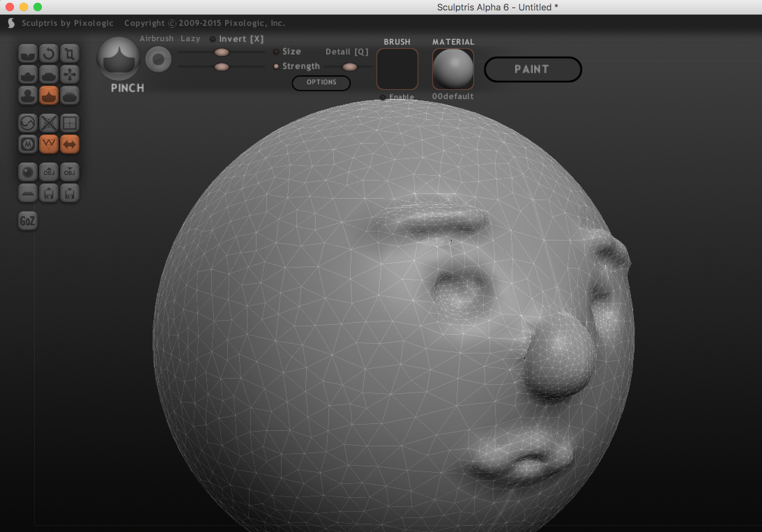Screen dimensions: 762x532
Task: Click the GoZ button
Action: (28, 221)
